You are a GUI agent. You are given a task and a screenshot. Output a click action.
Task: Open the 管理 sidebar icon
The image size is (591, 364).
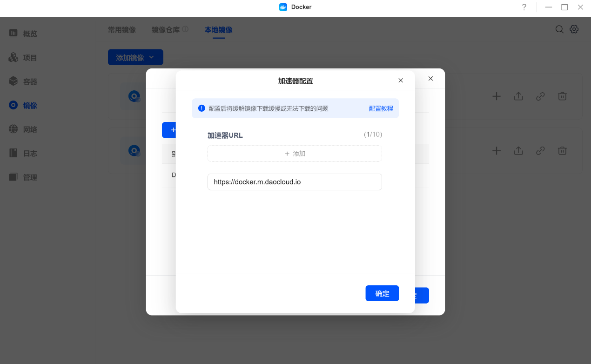pyautogui.click(x=13, y=177)
